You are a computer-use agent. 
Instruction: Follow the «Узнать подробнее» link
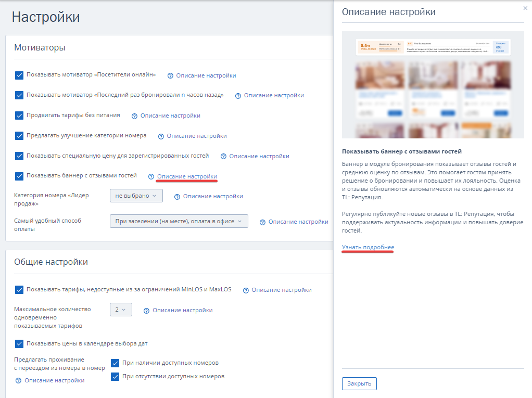coord(368,248)
